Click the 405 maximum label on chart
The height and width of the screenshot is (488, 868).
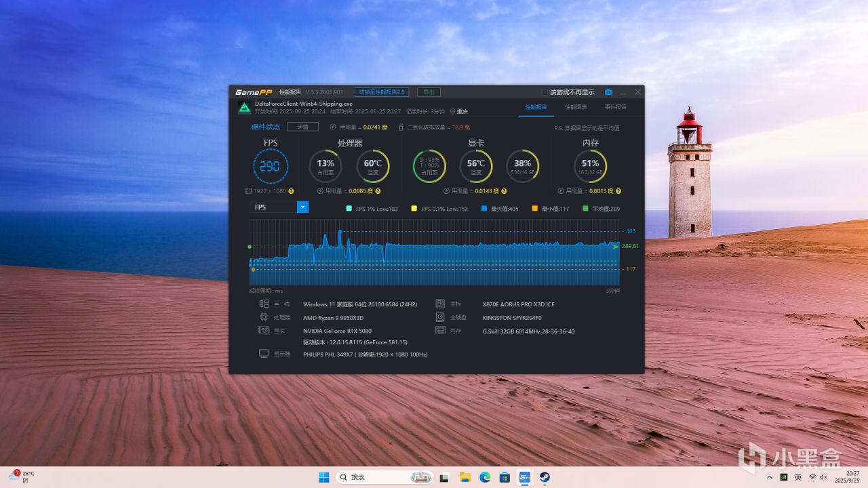point(631,231)
